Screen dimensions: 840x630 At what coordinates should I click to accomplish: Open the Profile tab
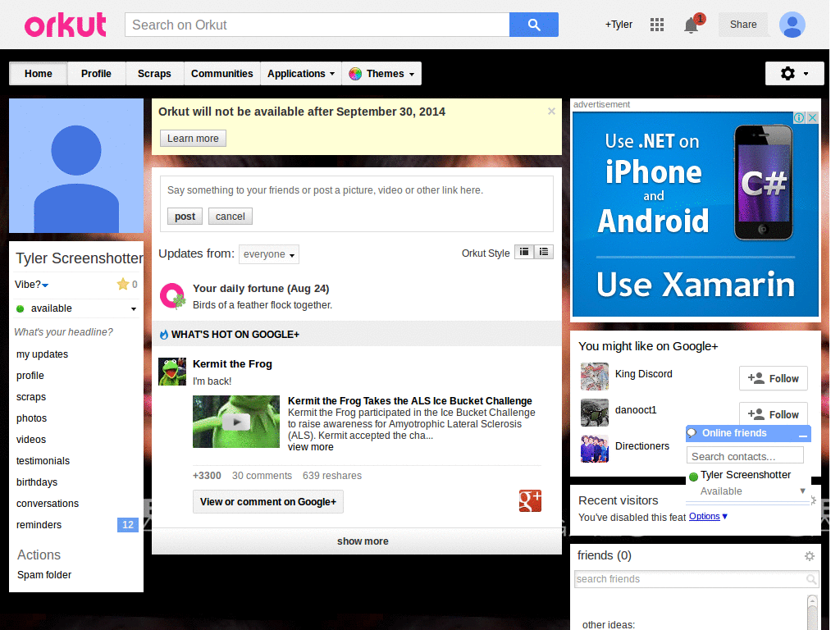[96, 73]
